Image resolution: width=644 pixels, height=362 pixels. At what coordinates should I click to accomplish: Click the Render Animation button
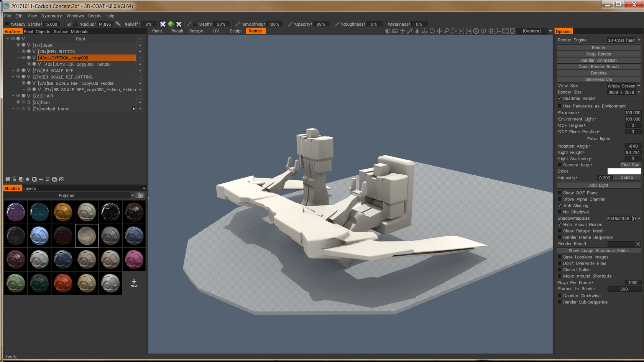(x=599, y=61)
